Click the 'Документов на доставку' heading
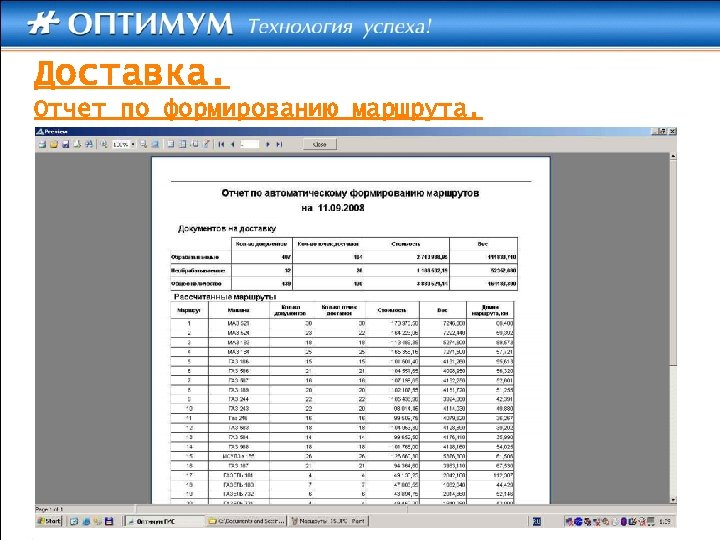 pyautogui.click(x=227, y=228)
